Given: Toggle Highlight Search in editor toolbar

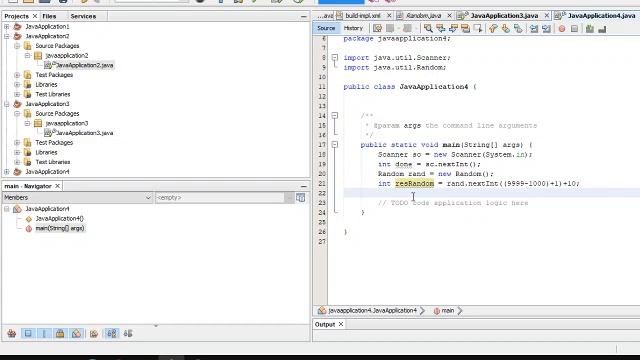Looking at the screenshot, I should [x=465, y=28].
